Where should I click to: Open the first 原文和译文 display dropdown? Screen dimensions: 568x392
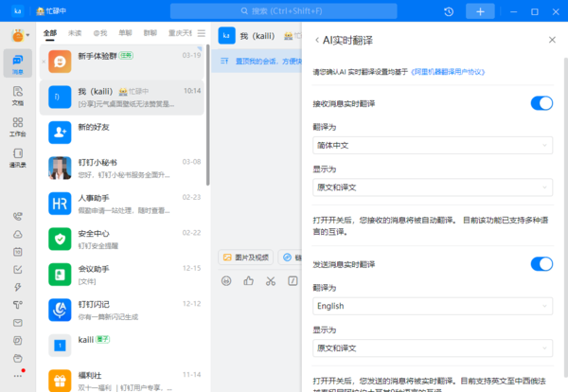coord(433,187)
